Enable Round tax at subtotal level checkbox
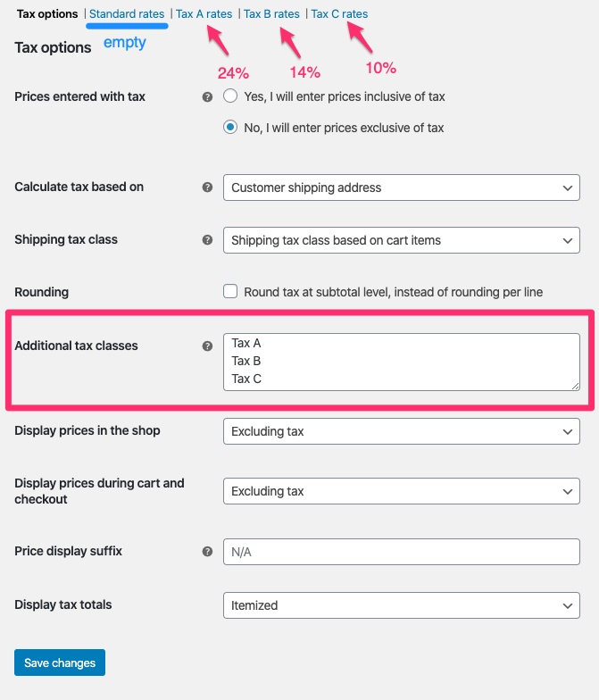Screen dimensions: 599x700 pyautogui.click(x=230, y=292)
